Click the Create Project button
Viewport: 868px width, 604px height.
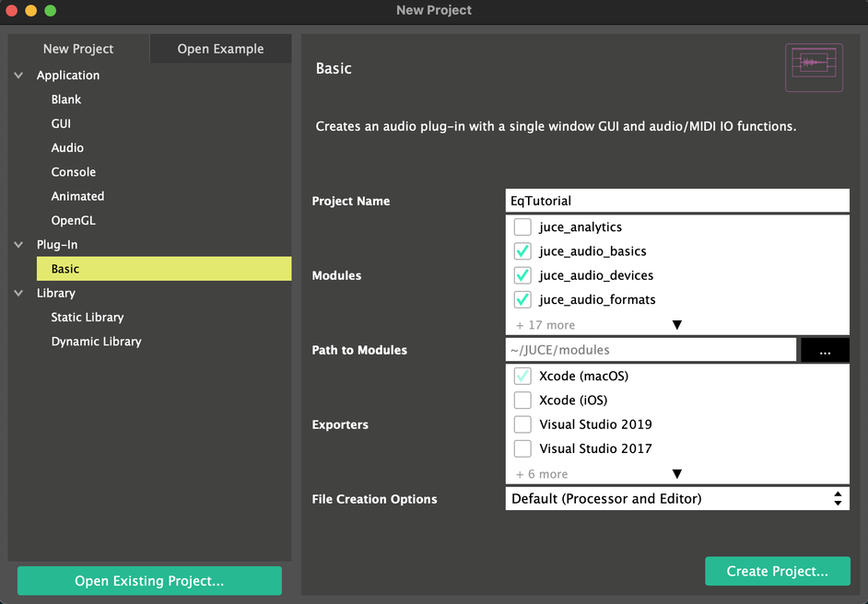(x=777, y=571)
